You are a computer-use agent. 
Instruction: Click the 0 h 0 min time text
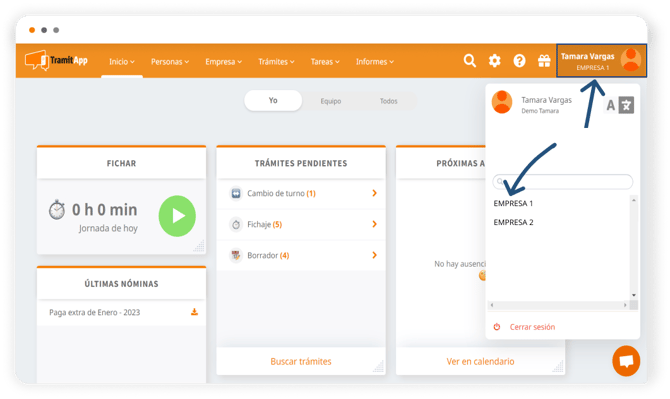(x=105, y=209)
